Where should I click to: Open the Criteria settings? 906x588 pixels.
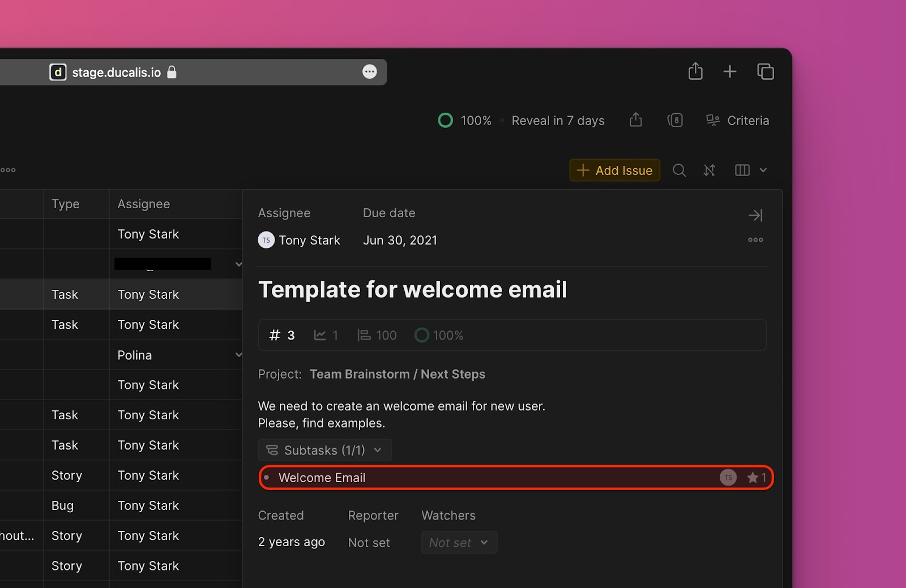[x=737, y=121]
